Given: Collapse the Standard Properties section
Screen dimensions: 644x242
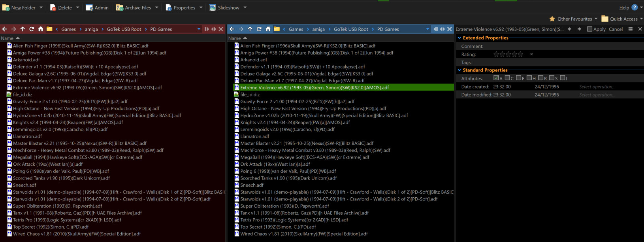Looking at the screenshot, I should [x=459, y=70].
